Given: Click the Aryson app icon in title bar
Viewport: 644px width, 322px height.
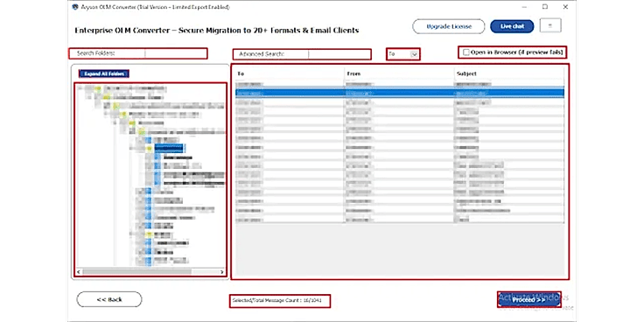Looking at the screenshot, I should [74, 7].
